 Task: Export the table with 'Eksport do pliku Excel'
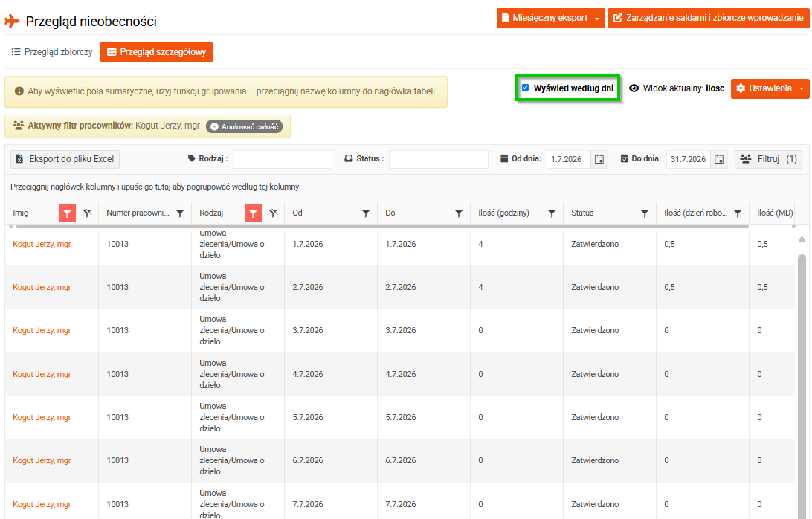[65, 159]
